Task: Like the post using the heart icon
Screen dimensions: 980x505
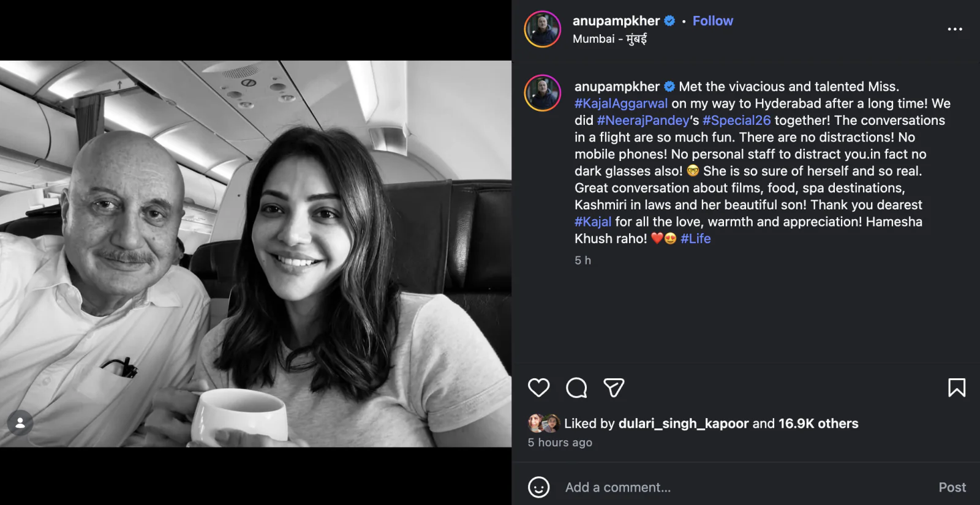Action: [x=538, y=387]
